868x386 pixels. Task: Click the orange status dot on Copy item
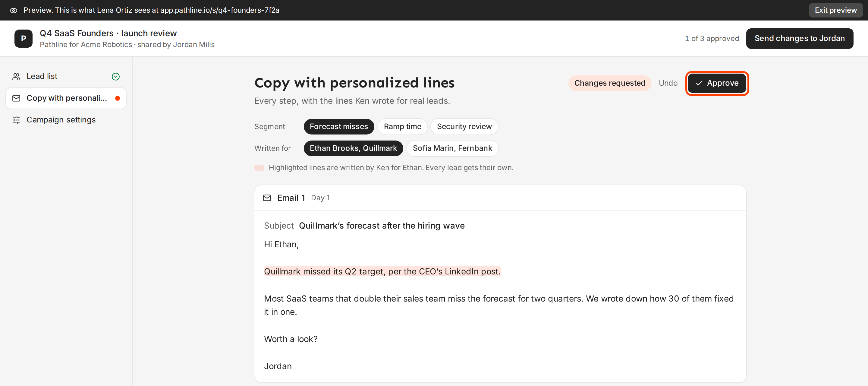pos(117,98)
